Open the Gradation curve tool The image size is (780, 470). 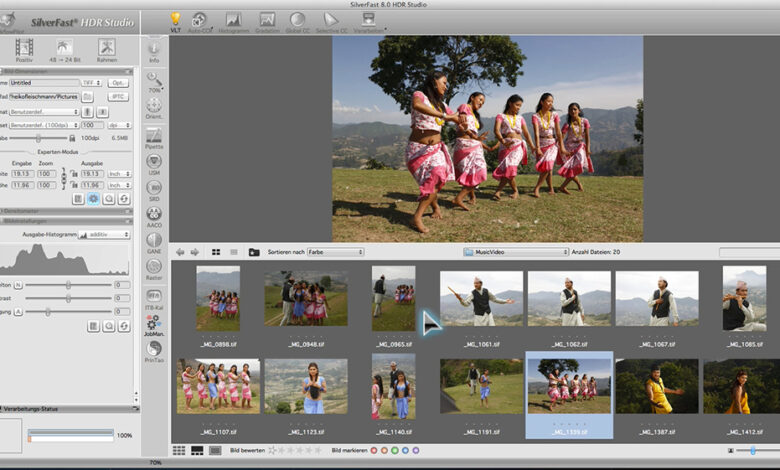point(267,19)
